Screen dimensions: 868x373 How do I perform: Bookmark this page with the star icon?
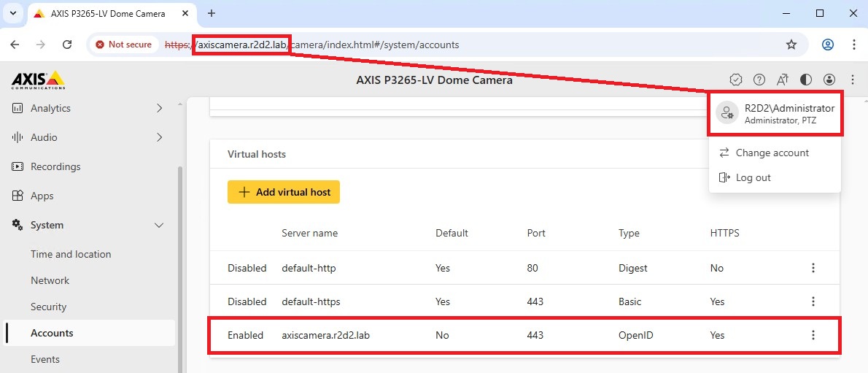[x=791, y=45]
